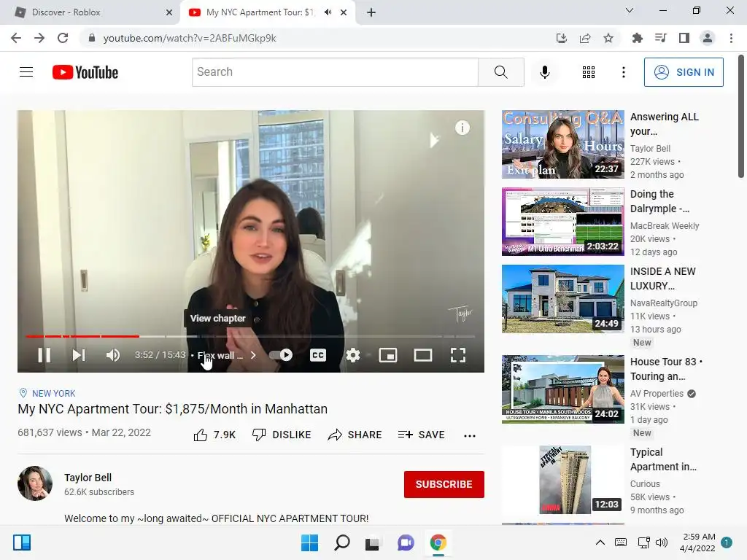Click the Install app icon in the address bar
Image resolution: width=747 pixels, height=560 pixels.
(561, 38)
